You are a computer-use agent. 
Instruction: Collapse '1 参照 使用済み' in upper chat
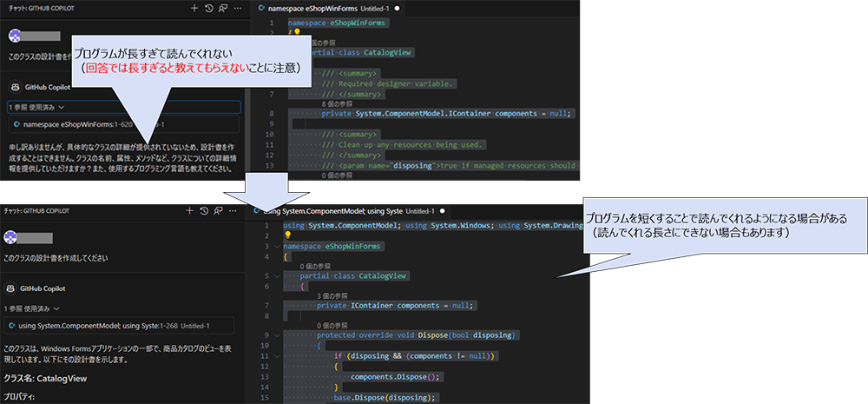36,106
